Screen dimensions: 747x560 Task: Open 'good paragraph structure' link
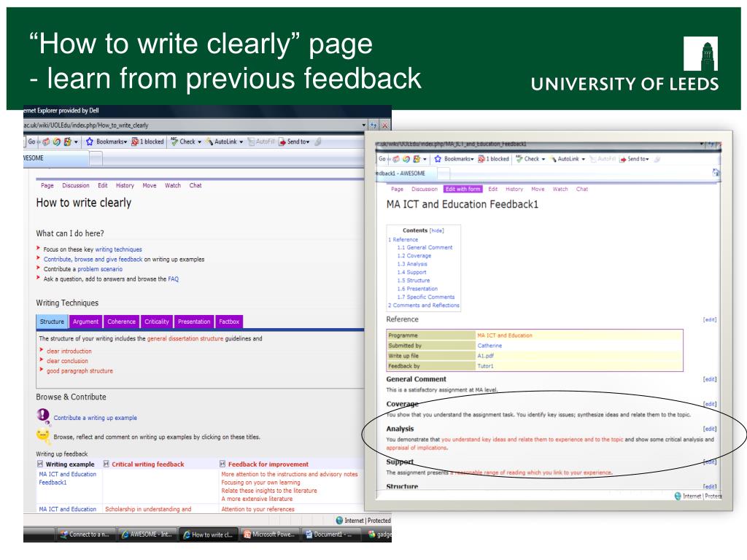pos(80,371)
